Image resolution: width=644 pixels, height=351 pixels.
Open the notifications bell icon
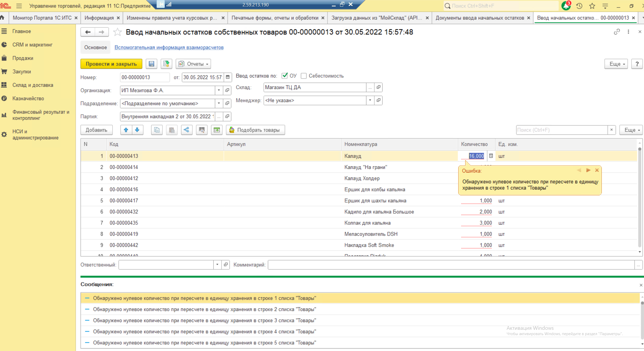[566, 6]
